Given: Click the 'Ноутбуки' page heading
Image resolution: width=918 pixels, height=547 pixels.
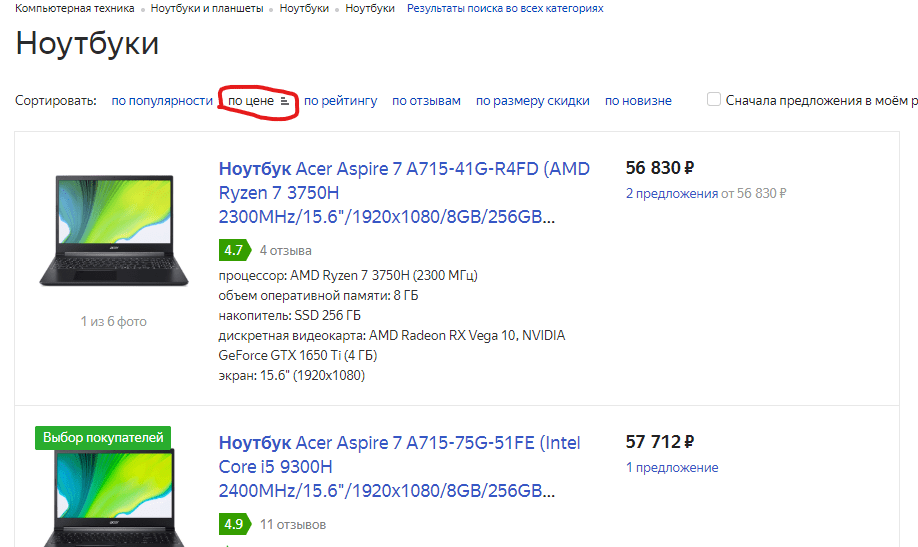Looking at the screenshot, I should 87,44.
